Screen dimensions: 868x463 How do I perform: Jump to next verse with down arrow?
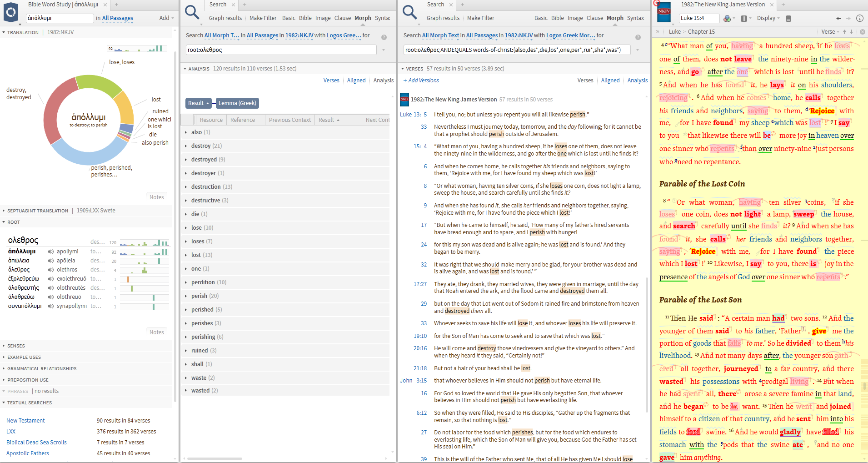[x=852, y=32]
